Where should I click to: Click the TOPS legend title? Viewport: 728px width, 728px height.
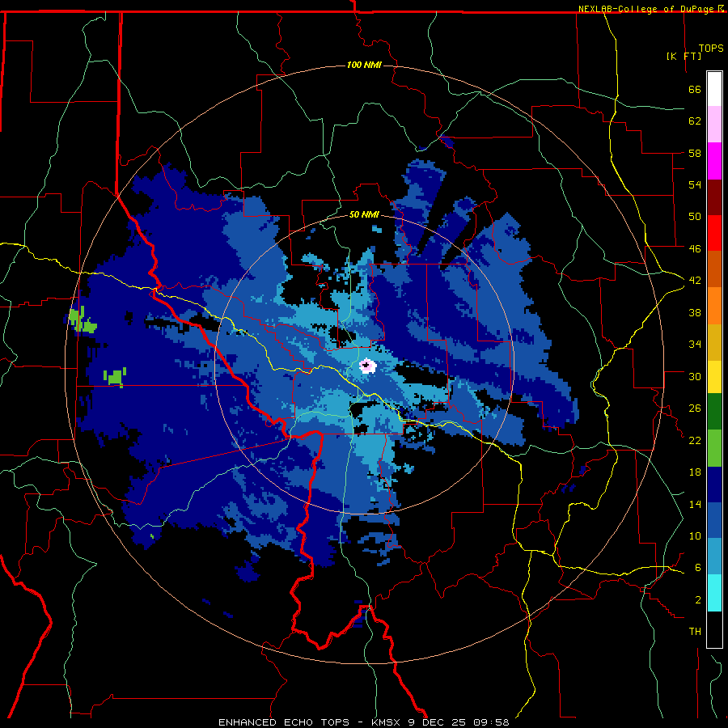(711, 49)
